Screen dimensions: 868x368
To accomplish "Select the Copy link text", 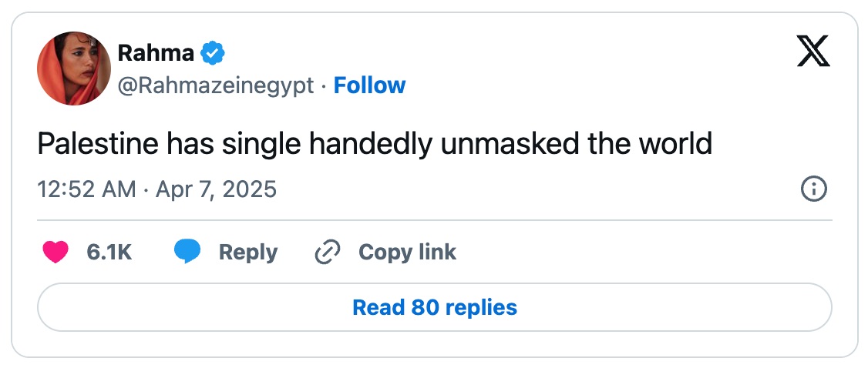I will click(x=407, y=253).
